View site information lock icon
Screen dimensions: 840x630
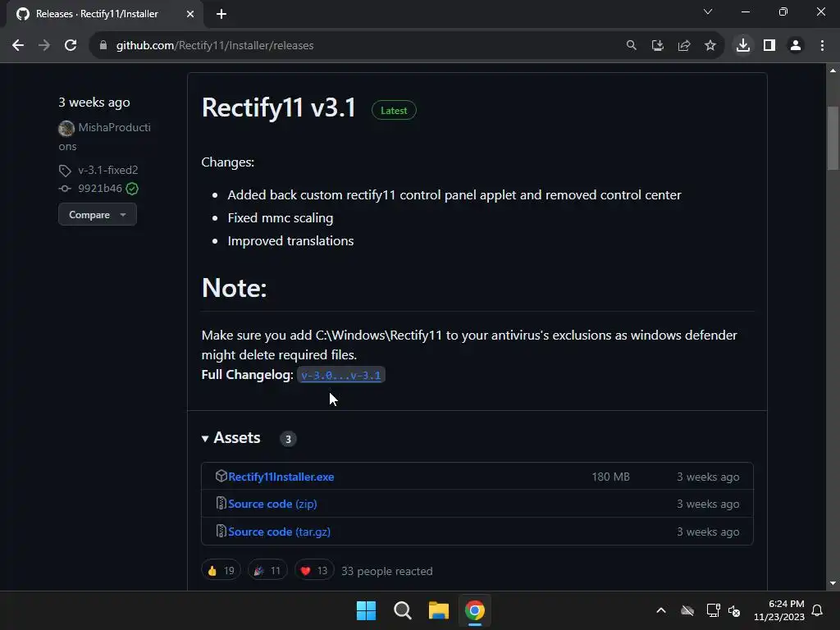[x=103, y=46]
